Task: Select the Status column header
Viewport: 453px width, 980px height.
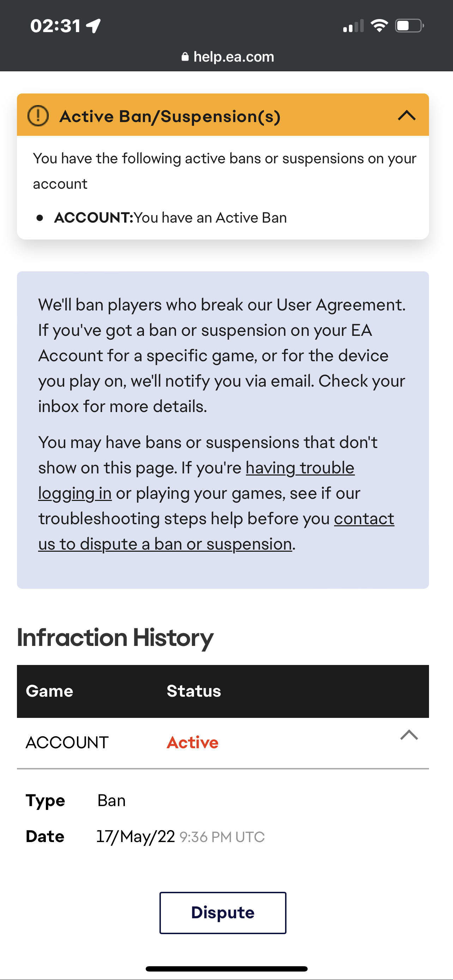Action: [x=194, y=691]
